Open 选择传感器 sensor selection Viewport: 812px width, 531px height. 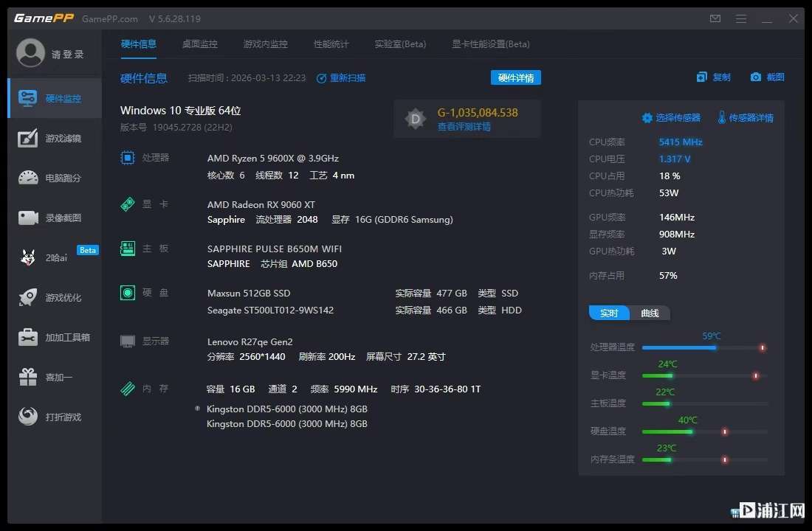(x=671, y=118)
